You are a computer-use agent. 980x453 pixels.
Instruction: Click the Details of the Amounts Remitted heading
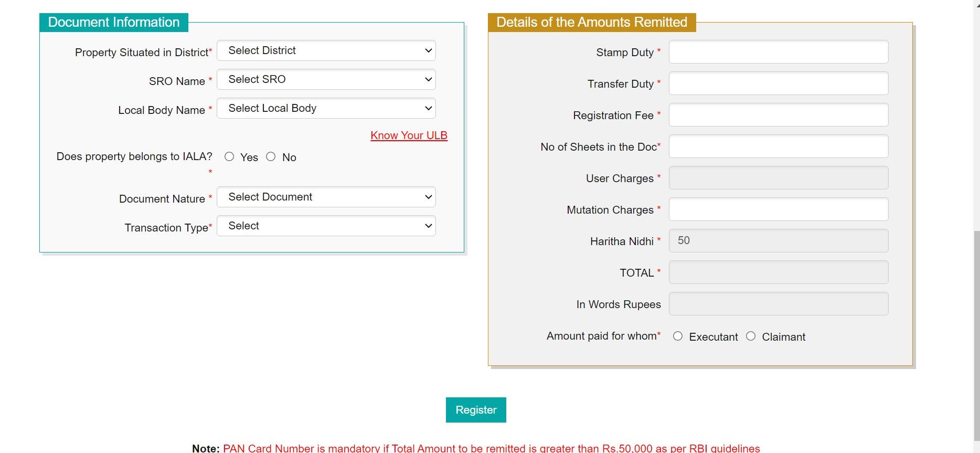click(592, 23)
